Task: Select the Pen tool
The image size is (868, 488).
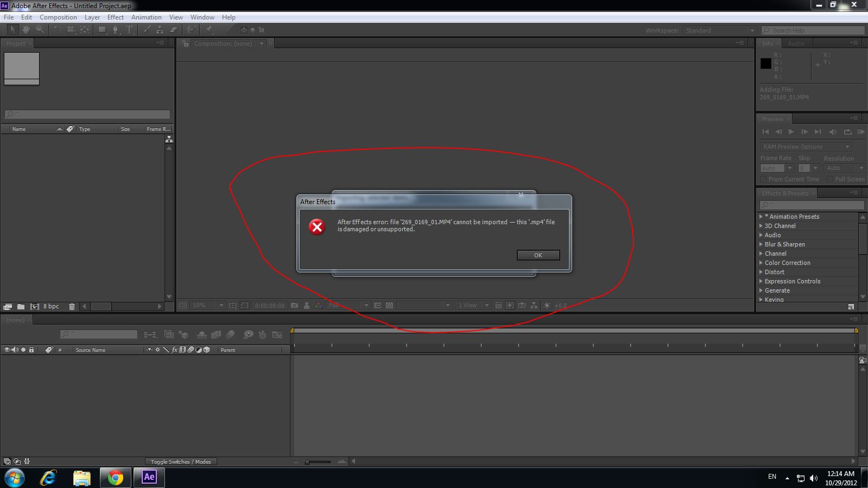Action: [x=115, y=30]
